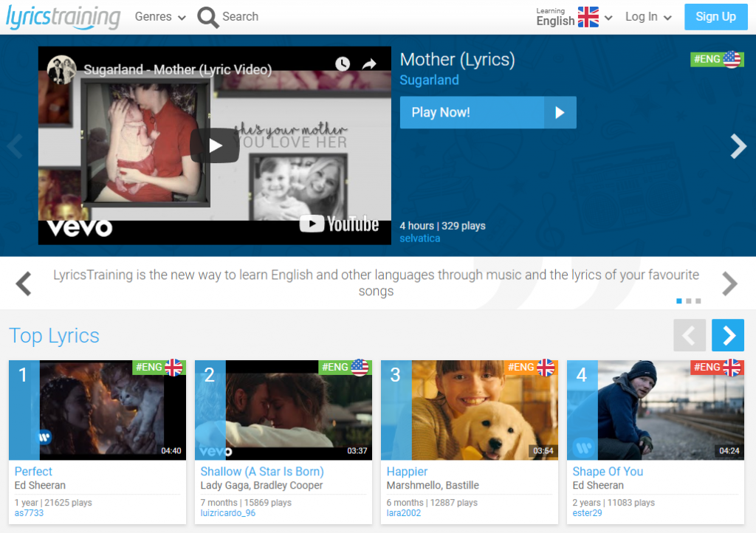Select the first message indicator dot

(679, 301)
